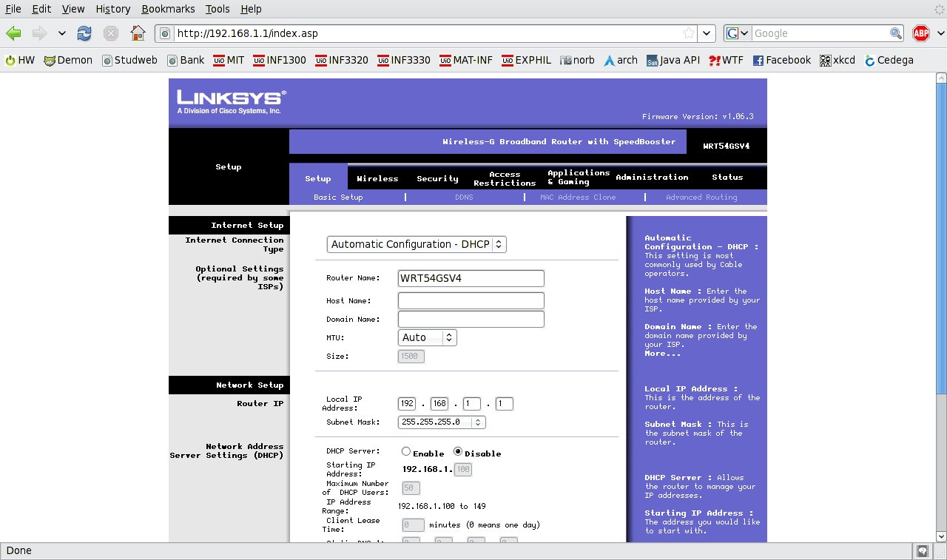Click the Router Name field

[471, 278]
